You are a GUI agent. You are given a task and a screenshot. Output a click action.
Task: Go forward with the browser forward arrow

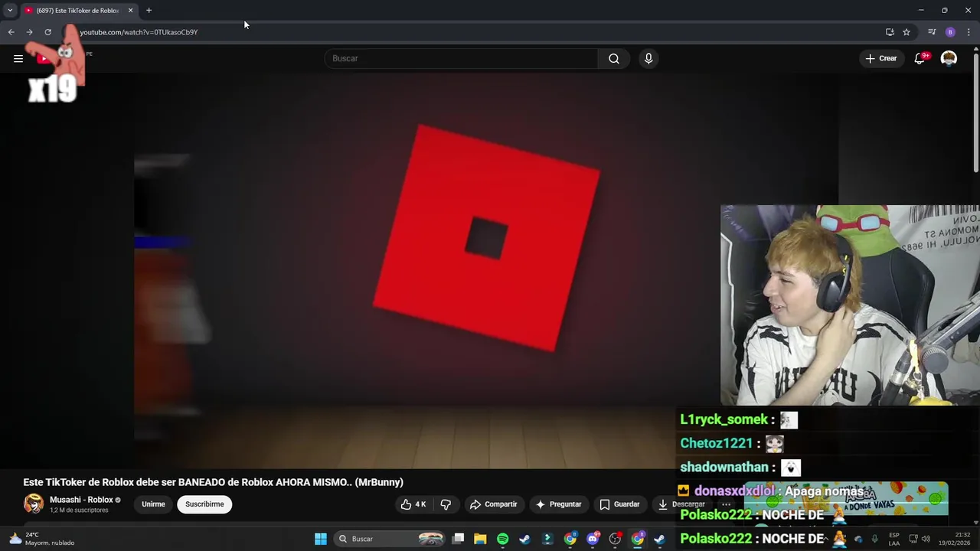point(29,32)
